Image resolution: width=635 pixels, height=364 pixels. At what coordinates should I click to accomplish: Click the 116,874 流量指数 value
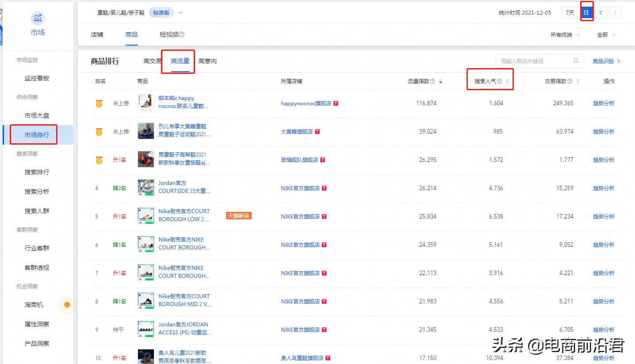coord(426,103)
